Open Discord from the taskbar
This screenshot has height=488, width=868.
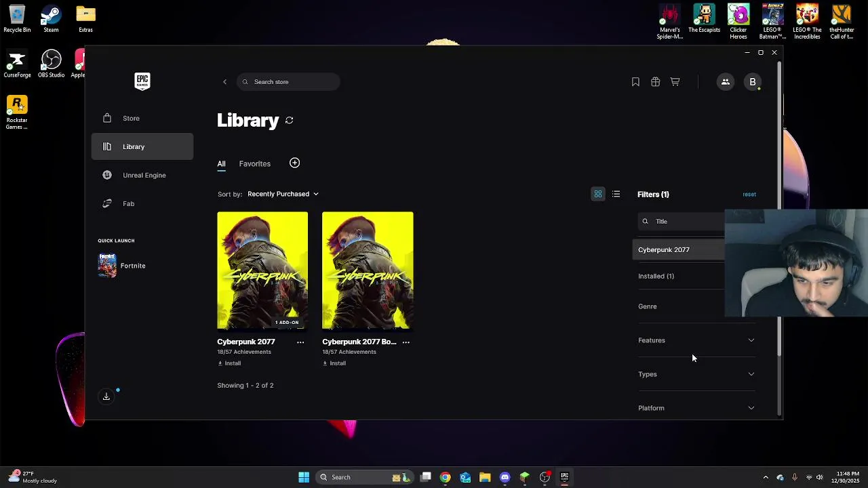(505, 477)
